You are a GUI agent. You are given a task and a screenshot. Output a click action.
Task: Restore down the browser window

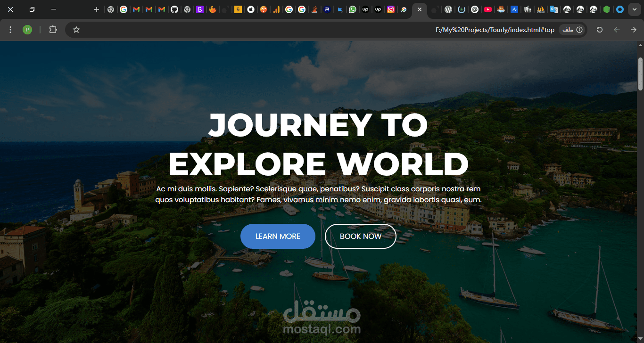point(32,9)
